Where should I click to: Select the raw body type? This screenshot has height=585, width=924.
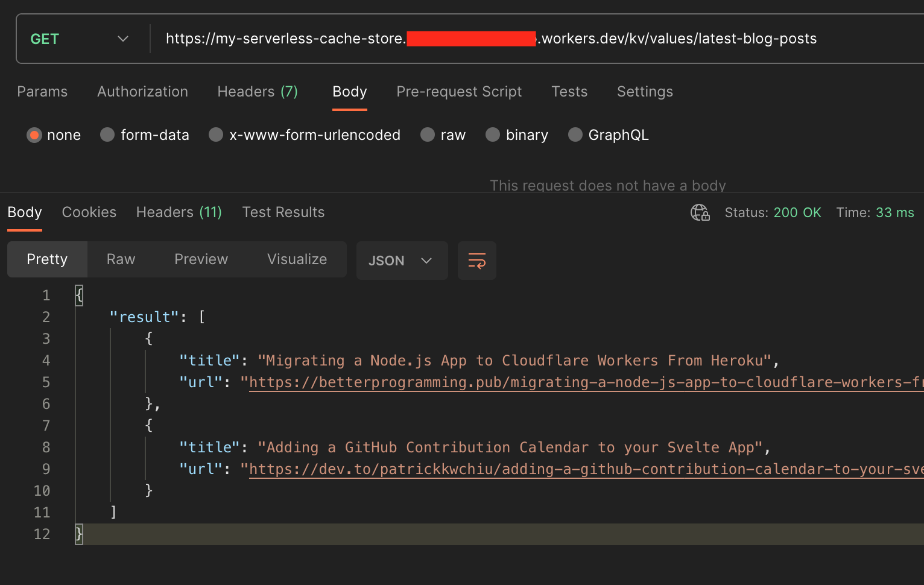[443, 135]
